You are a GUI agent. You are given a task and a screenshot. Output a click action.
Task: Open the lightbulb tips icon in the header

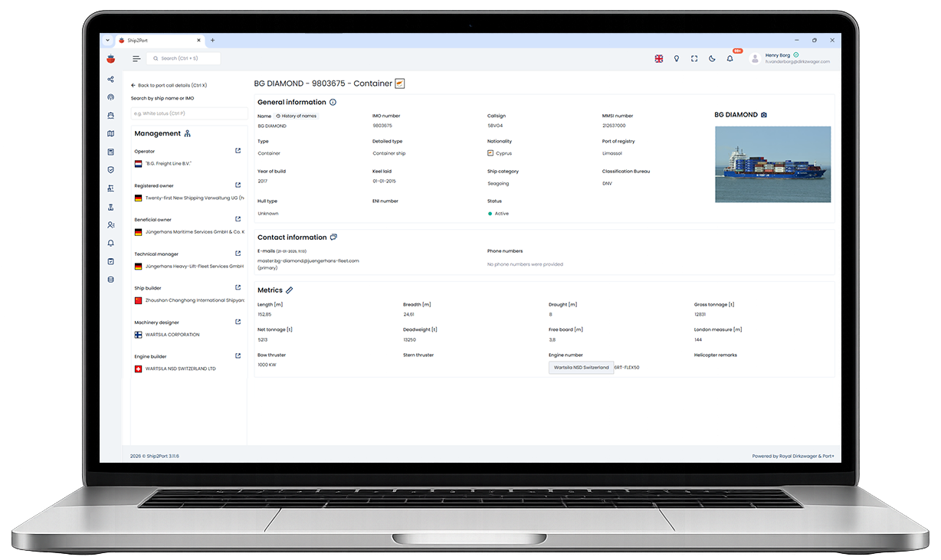(x=676, y=57)
